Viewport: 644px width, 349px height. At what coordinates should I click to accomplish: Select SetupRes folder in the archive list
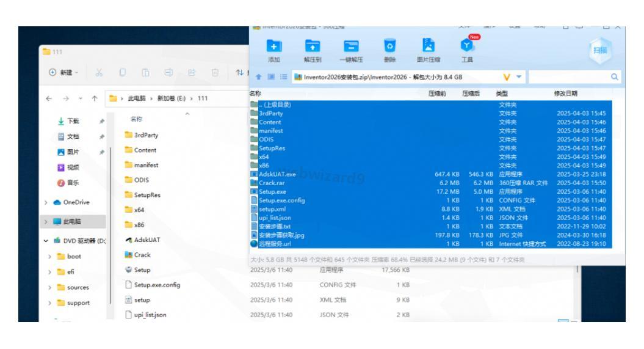(x=431, y=148)
